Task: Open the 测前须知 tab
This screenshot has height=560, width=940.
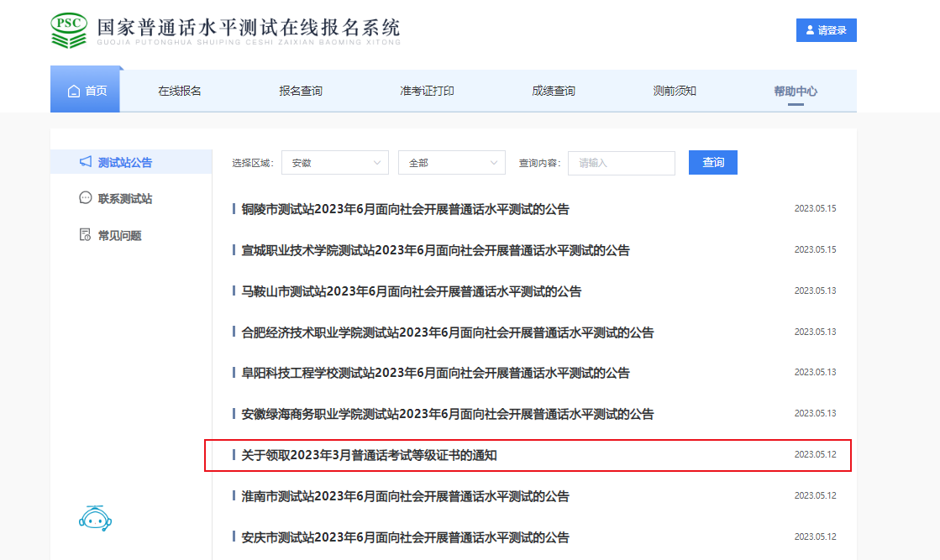Action: coord(675,91)
